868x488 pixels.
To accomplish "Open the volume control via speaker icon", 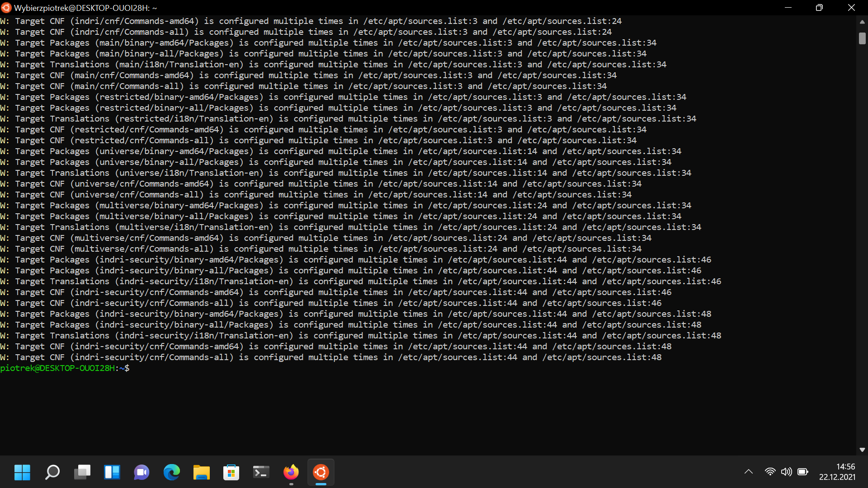I will (x=787, y=472).
